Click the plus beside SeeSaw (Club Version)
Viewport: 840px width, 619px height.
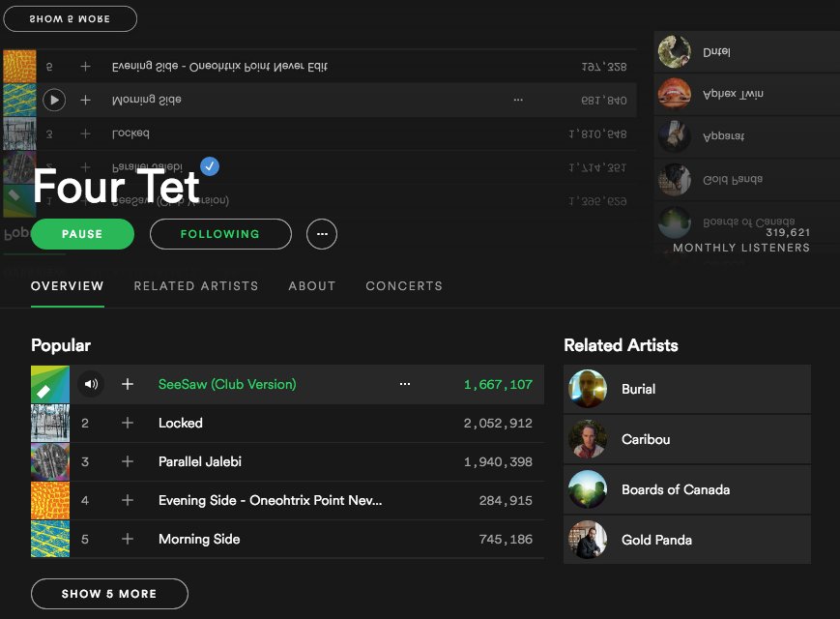click(x=127, y=384)
